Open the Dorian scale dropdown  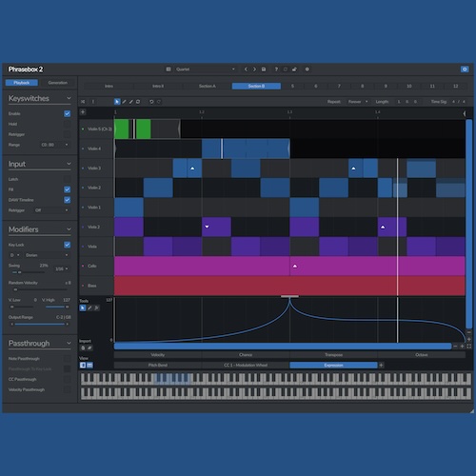pos(47,255)
